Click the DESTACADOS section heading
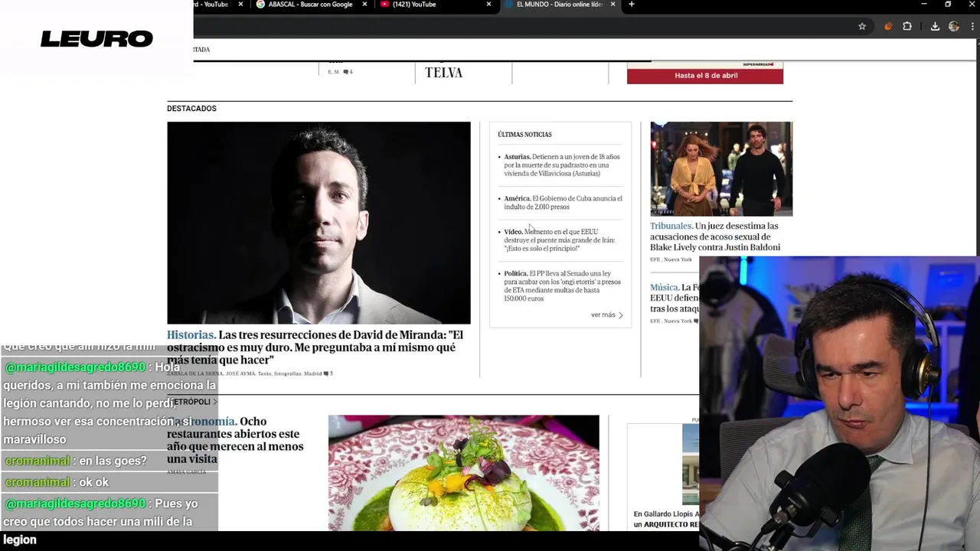The image size is (980, 551). point(191,109)
